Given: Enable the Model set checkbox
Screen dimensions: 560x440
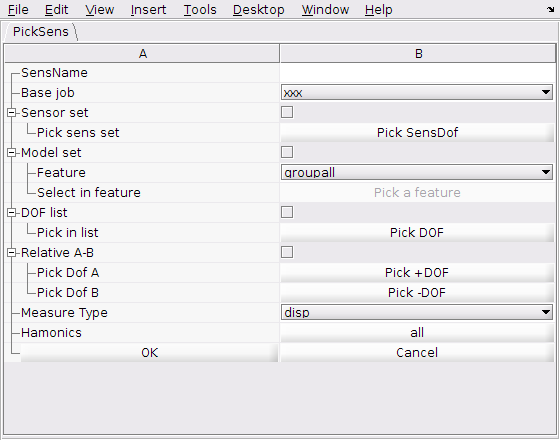Looking at the screenshot, I should [287, 152].
